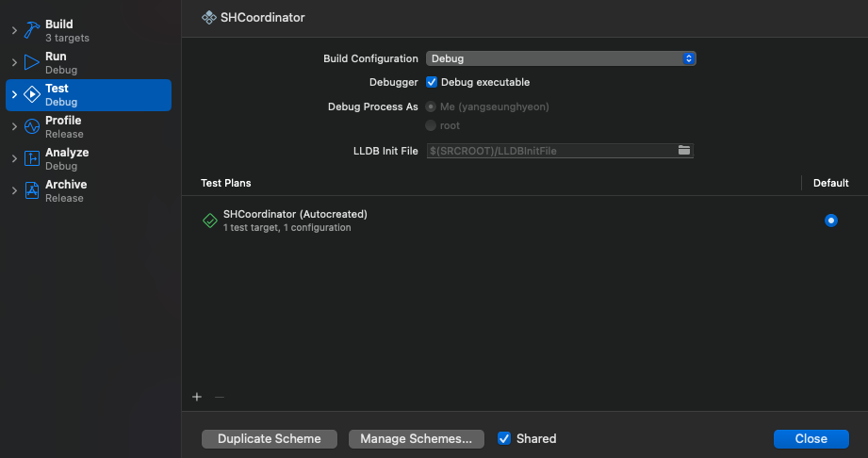Click the Build Configuration label
This screenshot has width=868, height=458.
370,58
